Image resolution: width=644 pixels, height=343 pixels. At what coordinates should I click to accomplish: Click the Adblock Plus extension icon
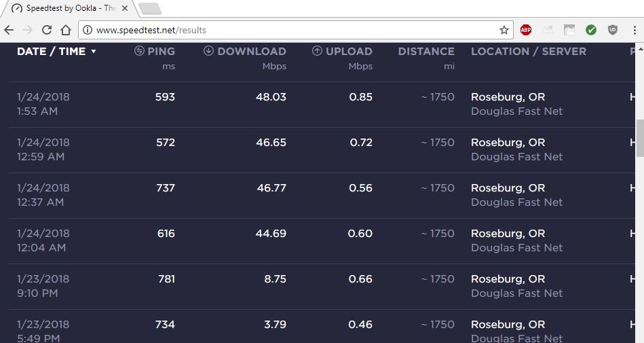526,30
